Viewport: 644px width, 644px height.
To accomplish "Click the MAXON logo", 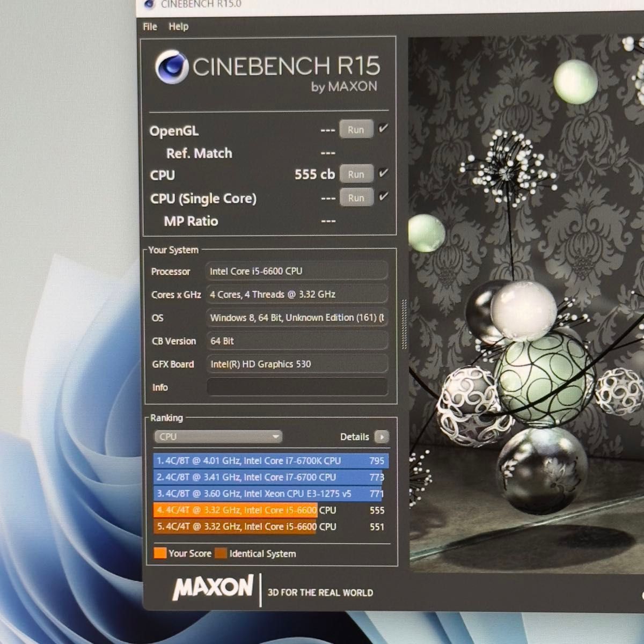I will (x=213, y=587).
